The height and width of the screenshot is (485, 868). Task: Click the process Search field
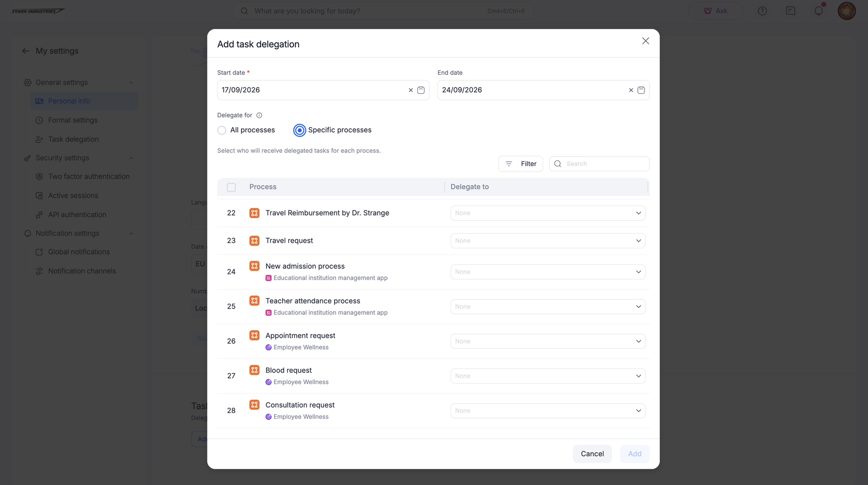(599, 164)
